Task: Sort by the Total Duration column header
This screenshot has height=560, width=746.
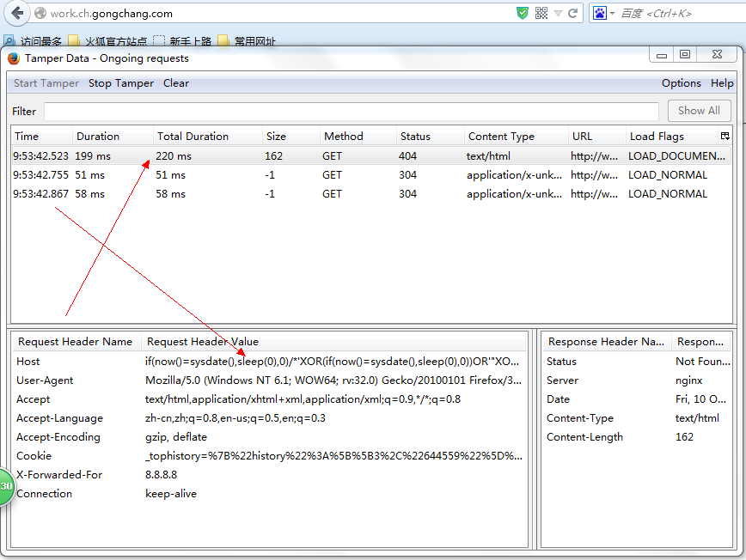Action: (208, 137)
